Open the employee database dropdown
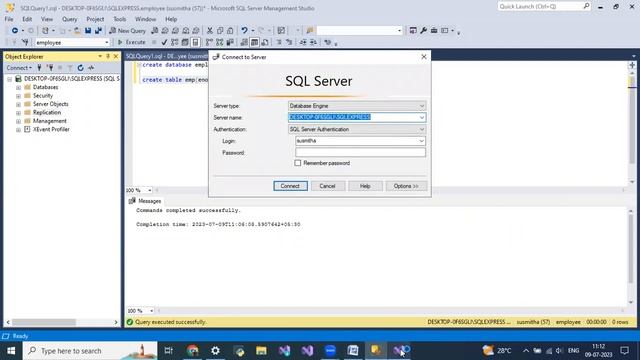 [x=107, y=42]
